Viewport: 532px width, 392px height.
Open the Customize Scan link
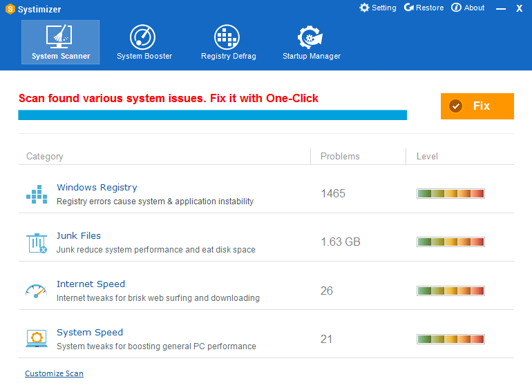[54, 373]
